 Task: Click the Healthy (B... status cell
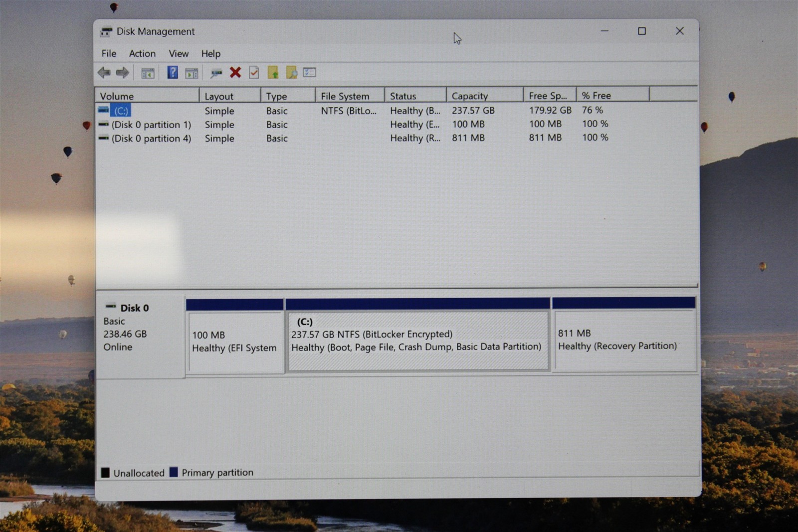coord(415,111)
